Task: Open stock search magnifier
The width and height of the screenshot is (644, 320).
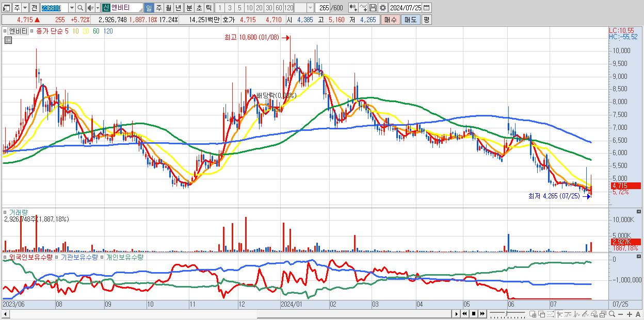Action: pyautogui.click(x=80, y=8)
